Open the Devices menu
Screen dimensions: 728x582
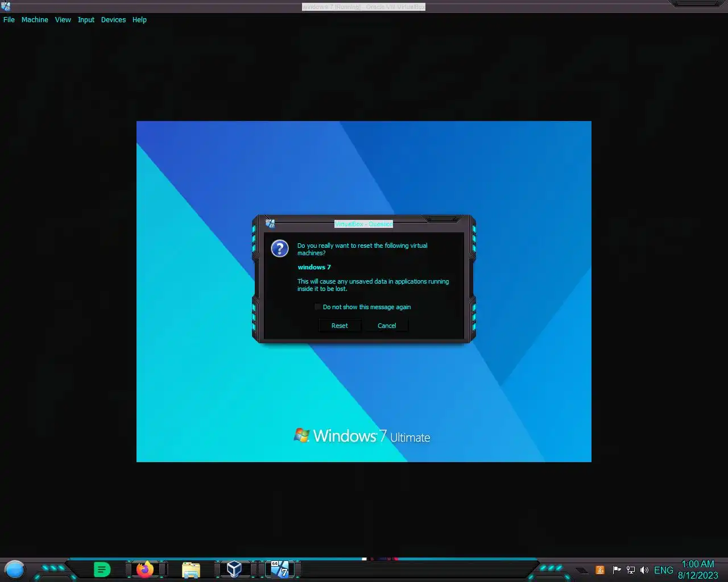click(x=113, y=19)
